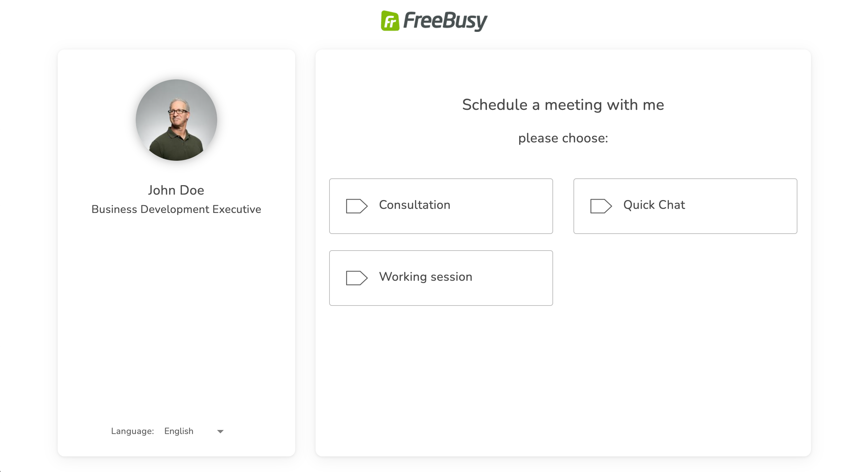Click the please choose: prompt text
Viewport: 868px width, 472px height.
tap(563, 138)
